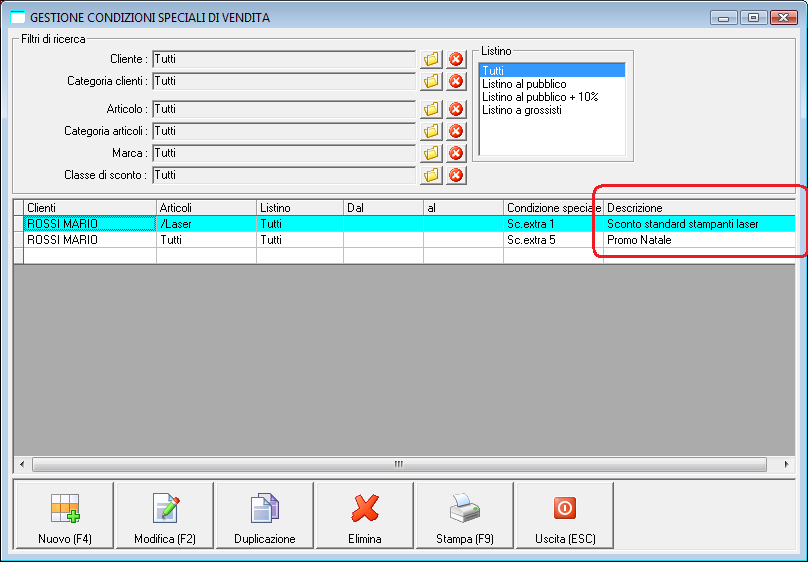Open folder browser for Categoria clienti
Screen dimensions: 808x562
[431, 81]
